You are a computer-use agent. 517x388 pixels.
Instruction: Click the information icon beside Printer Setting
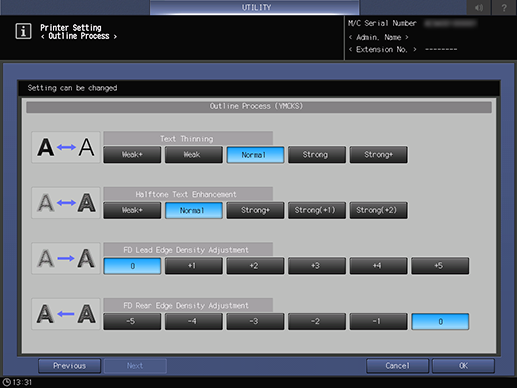[x=23, y=31]
